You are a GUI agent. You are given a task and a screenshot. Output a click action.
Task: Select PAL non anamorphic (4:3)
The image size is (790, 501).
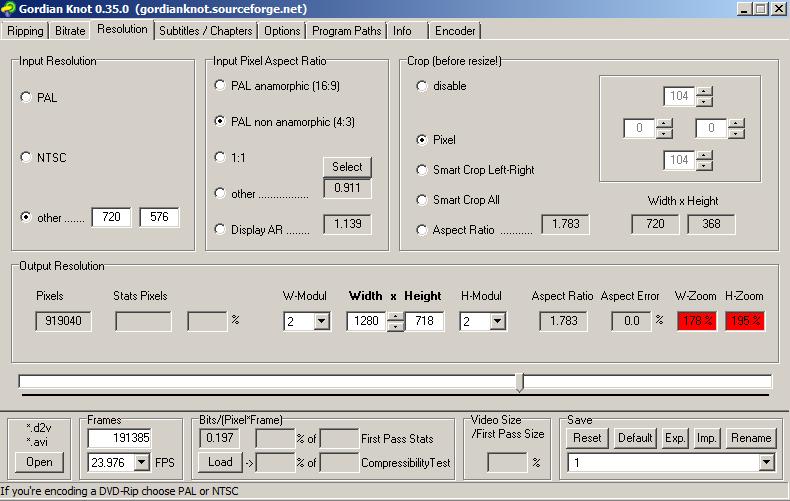point(220,121)
